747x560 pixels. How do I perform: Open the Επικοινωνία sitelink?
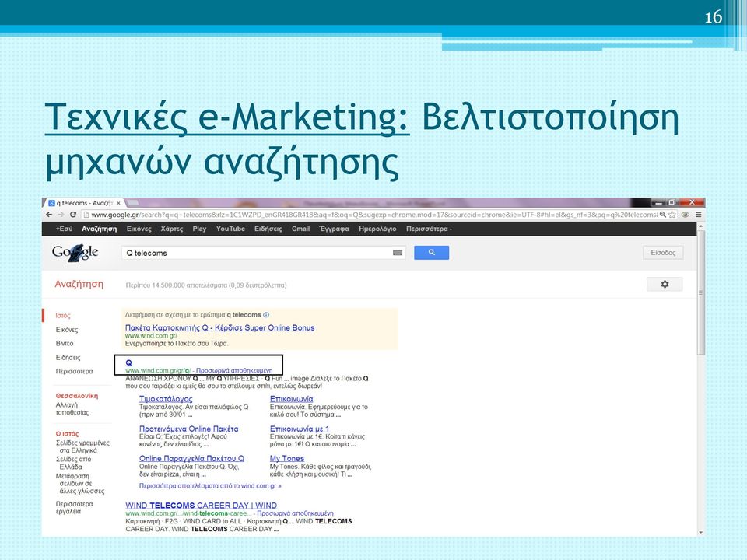292,398
